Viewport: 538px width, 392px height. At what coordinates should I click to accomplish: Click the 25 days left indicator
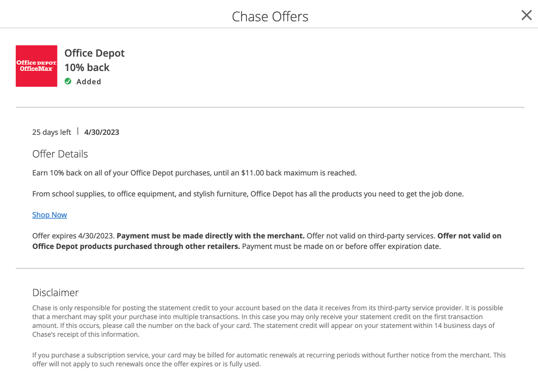[52, 132]
